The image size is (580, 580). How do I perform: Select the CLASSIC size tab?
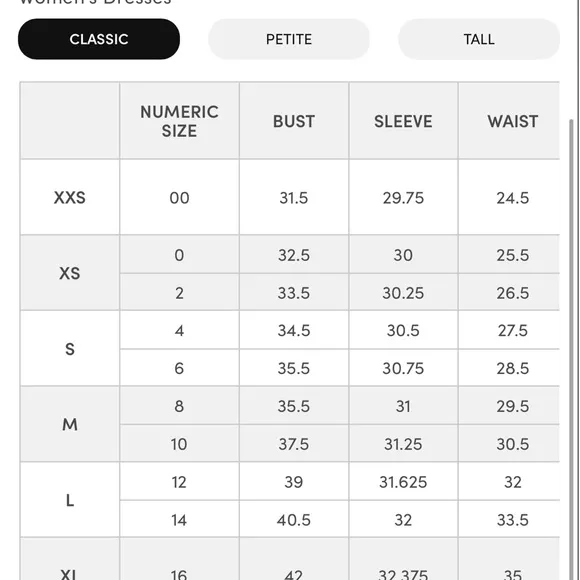point(99,39)
